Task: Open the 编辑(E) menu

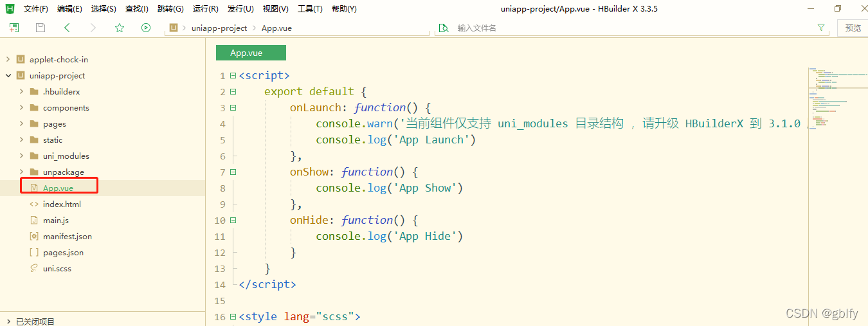Action: (69, 9)
